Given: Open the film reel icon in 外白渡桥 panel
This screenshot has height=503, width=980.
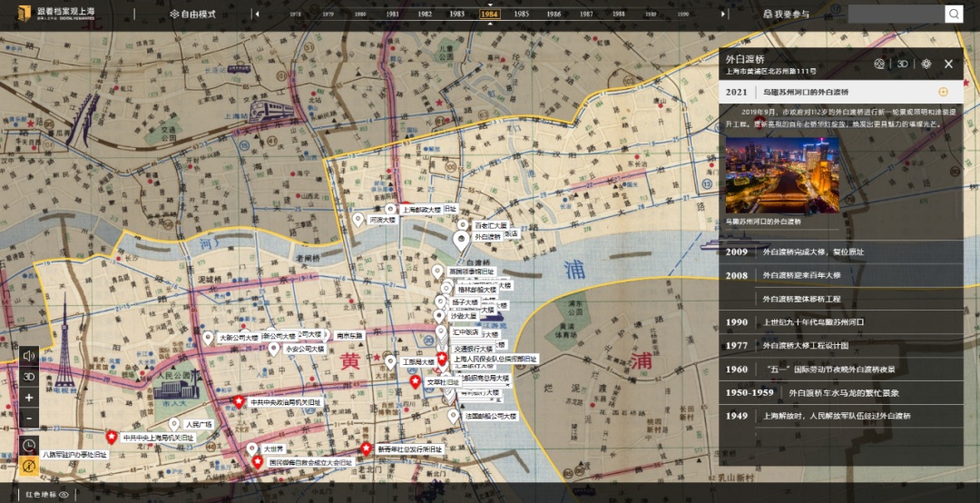Looking at the screenshot, I should [878, 64].
